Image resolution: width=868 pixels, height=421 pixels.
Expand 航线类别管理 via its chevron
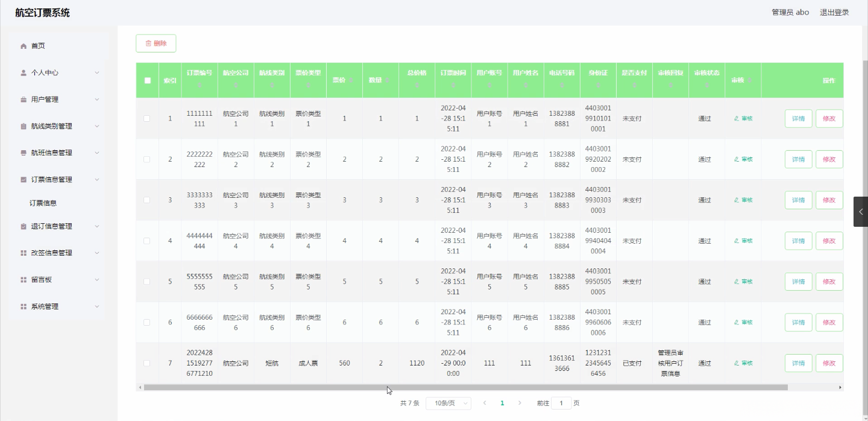click(x=97, y=126)
